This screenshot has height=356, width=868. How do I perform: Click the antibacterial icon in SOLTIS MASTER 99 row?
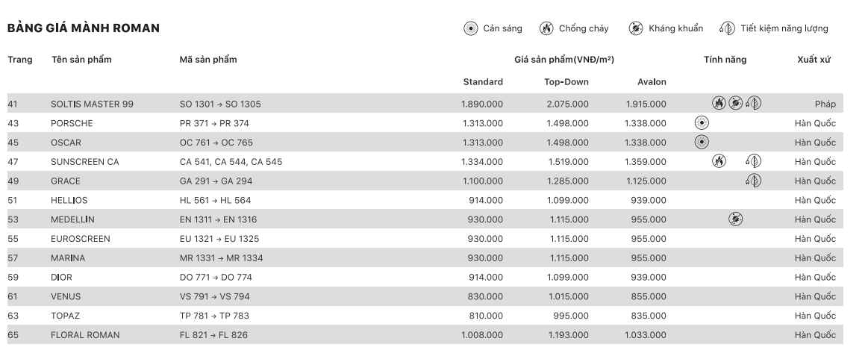(x=736, y=104)
